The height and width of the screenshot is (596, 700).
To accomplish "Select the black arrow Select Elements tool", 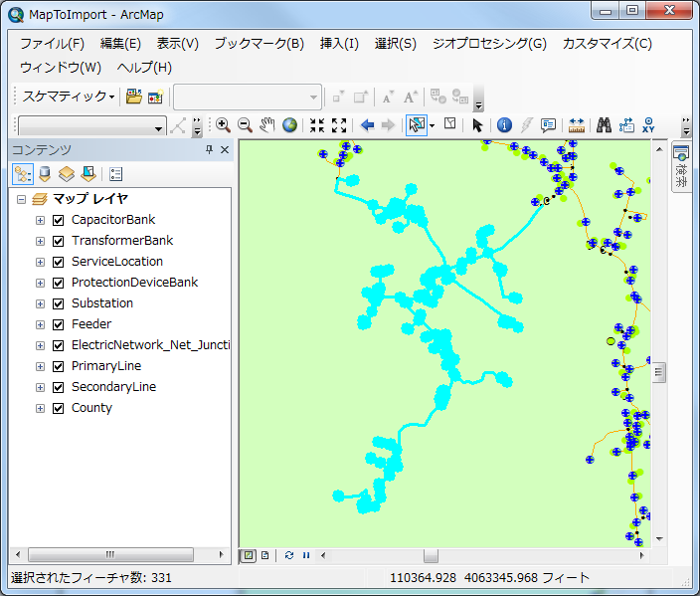I will coord(477,125).
